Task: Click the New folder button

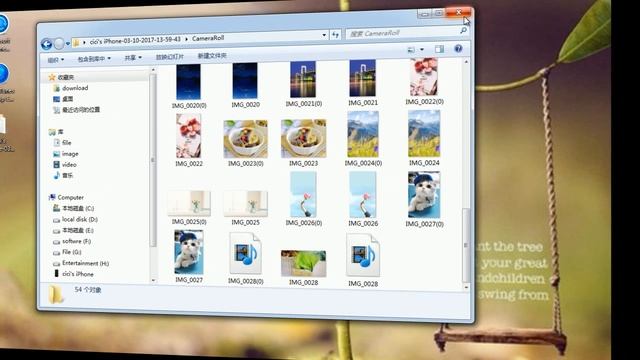Action: tap(212, 56)
